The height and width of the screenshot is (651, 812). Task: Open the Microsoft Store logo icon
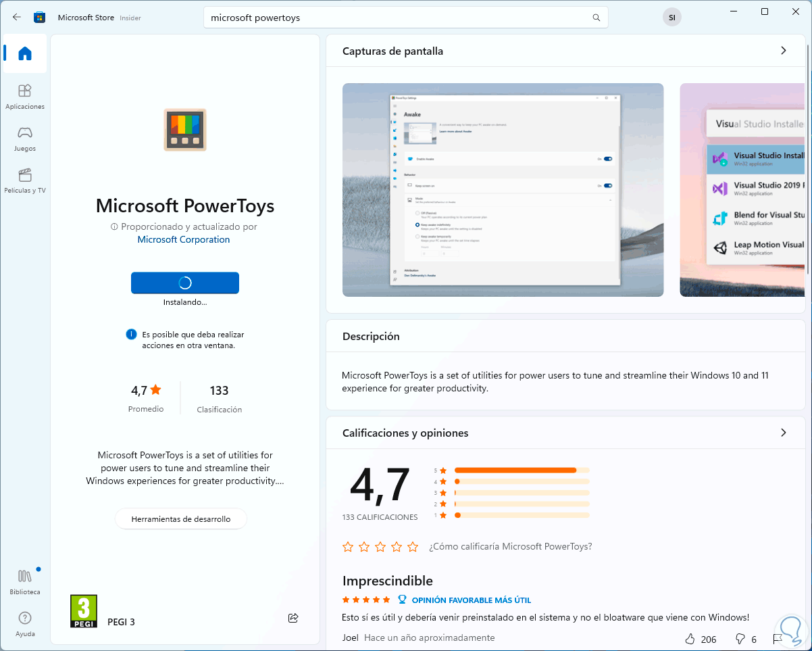(39, 18)
